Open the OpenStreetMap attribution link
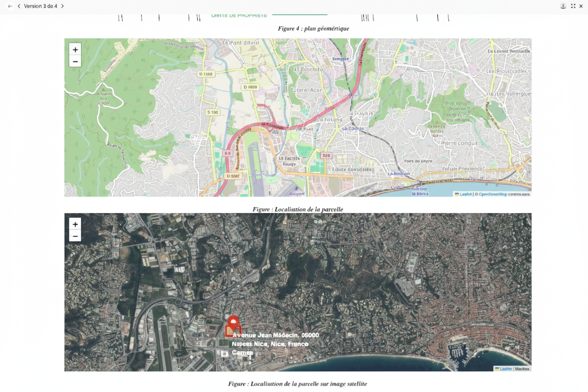This screenshot has width=588, height=392. (x=493, y=194)
